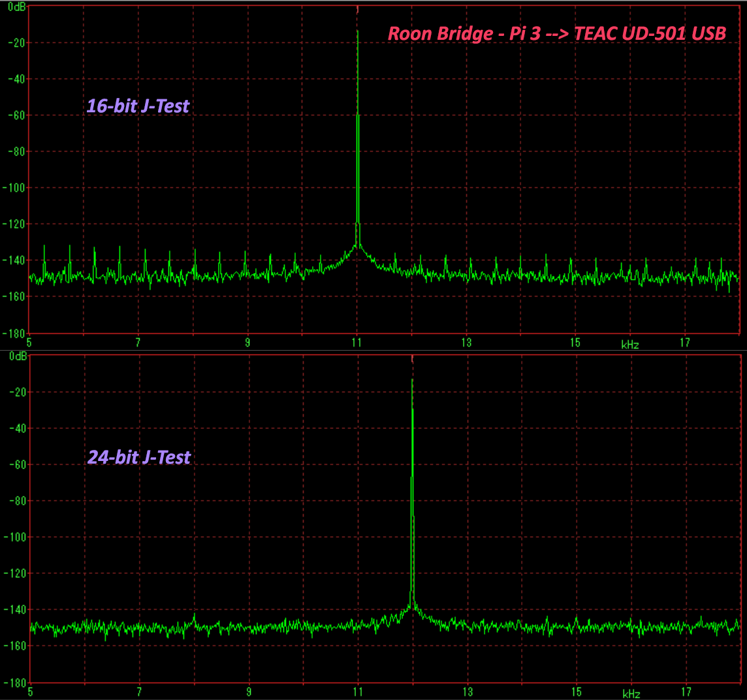This screenshot has width=747, height=700.
Task: Click the 15 kHz tick label on the 24-bit graph
Action: point(577,692)
